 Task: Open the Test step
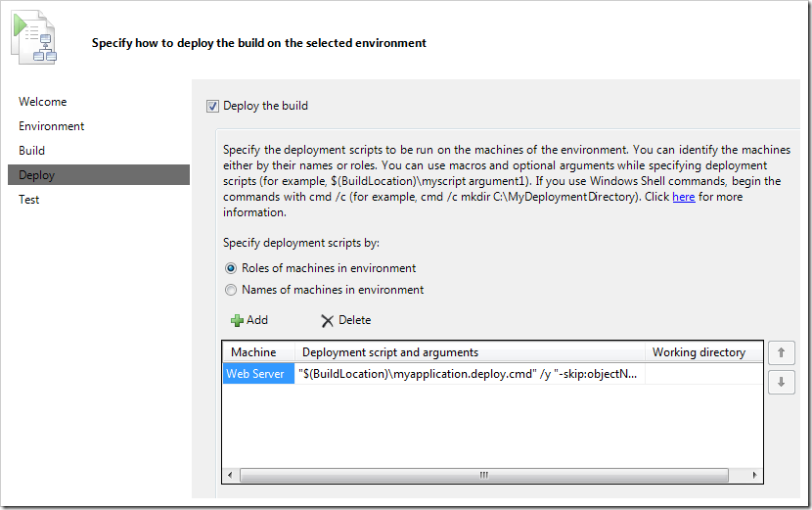tap(29, 200)
